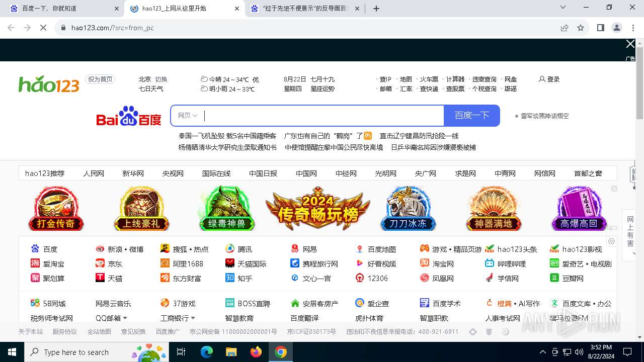Open the 计算器 link
This screenshot has width=644, height=362.
[455, 79]
